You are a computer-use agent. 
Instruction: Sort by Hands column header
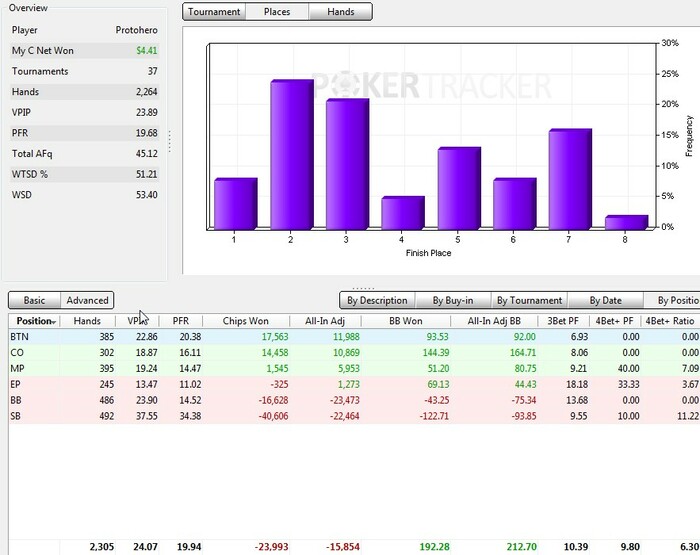87,321
